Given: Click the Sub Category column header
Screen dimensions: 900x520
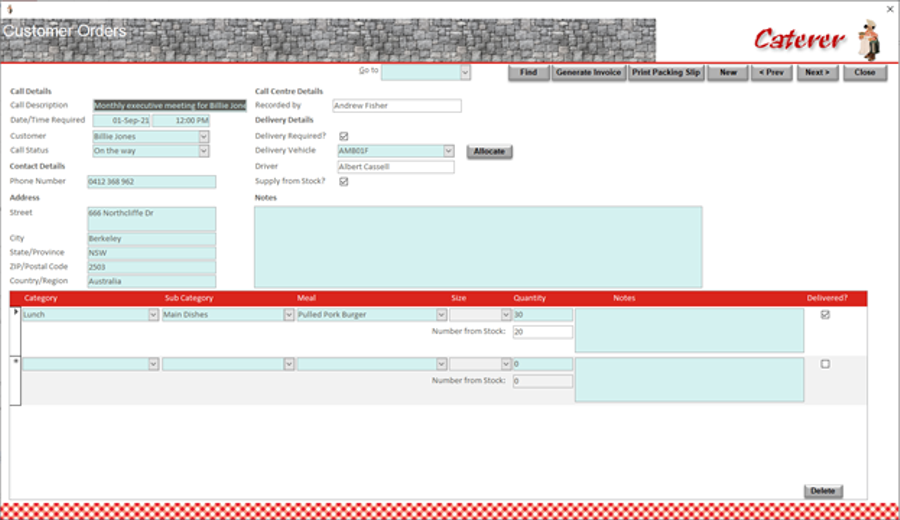Looking at the screenshot, I should pyautogui.click(x=189, y=298).
